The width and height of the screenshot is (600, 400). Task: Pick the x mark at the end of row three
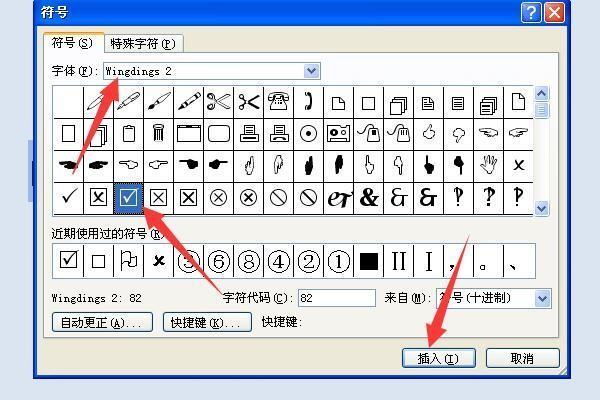point(518,165)
